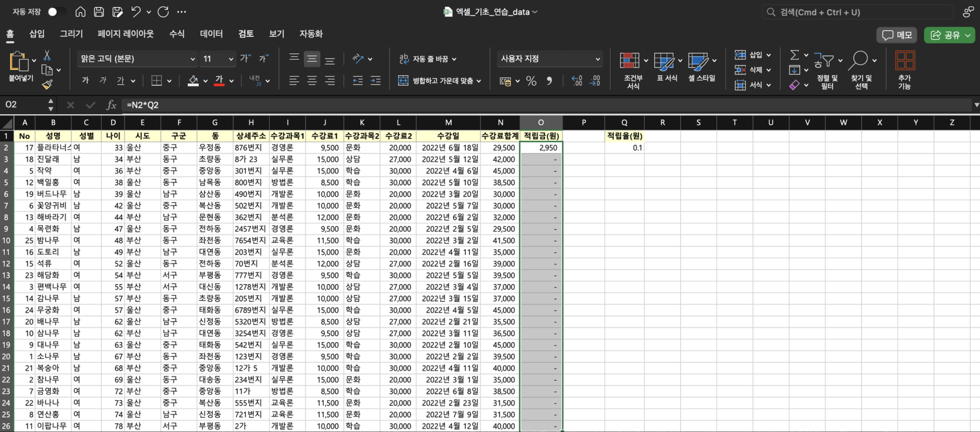Expand the font size dropdown

[231, 59]
